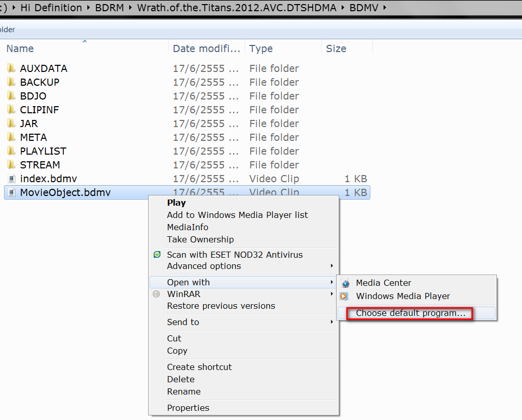Select Choose default program option
Image resolution: width=522 pixels, height=420 pixels.
pos(411,313)
